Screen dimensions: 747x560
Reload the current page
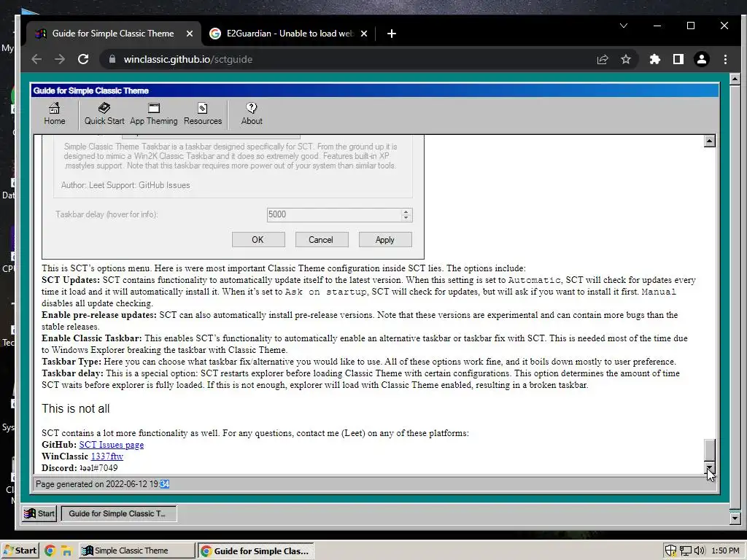click(x=83, y=59)
